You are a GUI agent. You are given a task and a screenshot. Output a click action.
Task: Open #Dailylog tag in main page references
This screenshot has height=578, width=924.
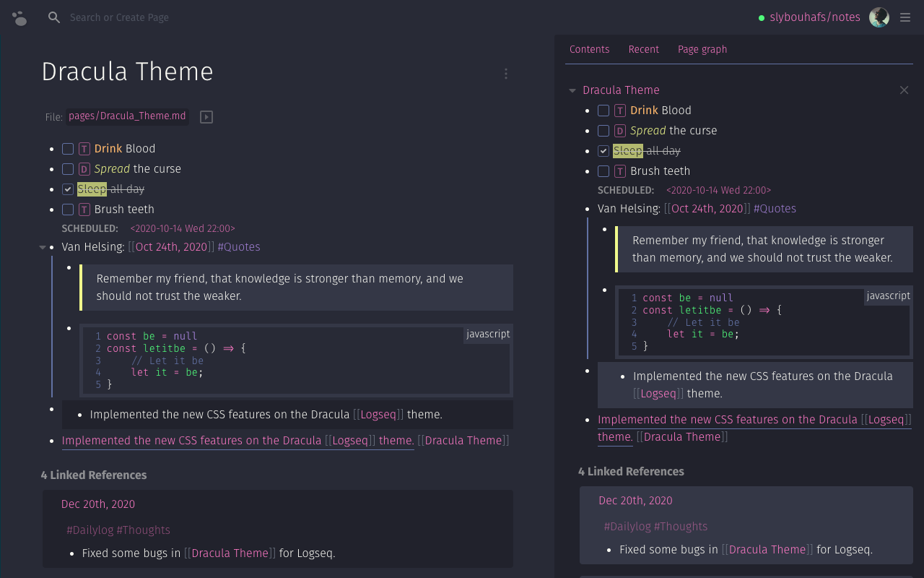tap(90, 530)
